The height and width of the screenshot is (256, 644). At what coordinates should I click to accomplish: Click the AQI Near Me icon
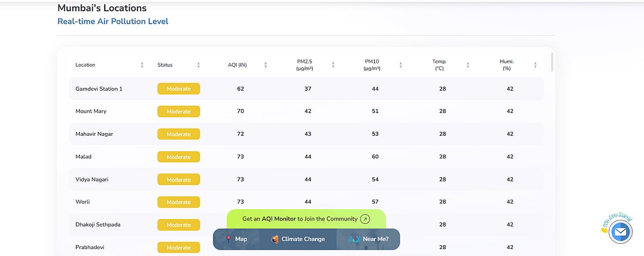coord(354,239)
